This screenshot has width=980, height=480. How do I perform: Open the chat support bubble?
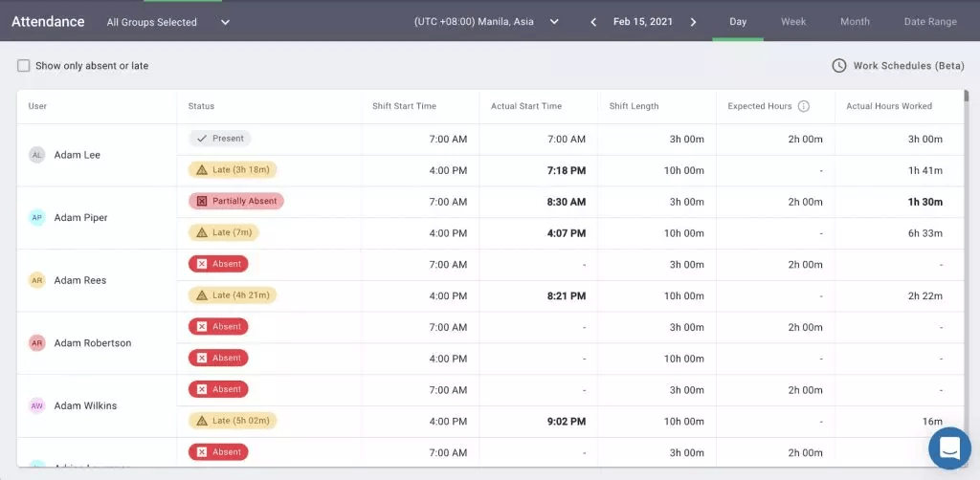[x=949, y=447]
